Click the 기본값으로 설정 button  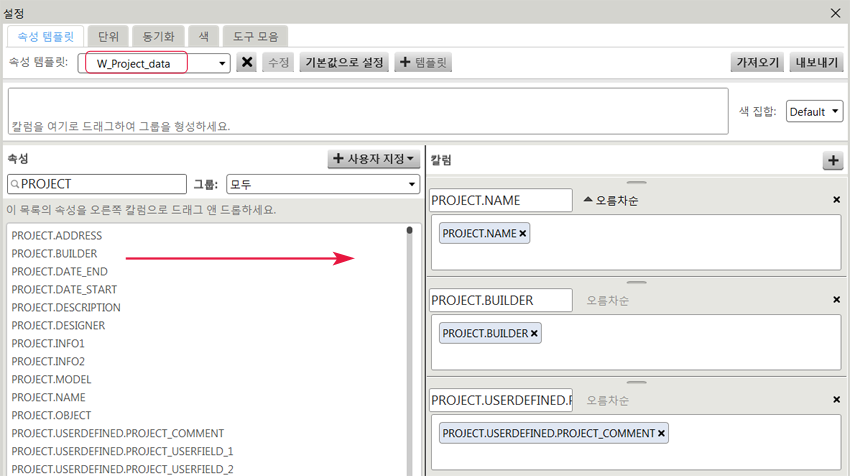[x=344, y=63]
